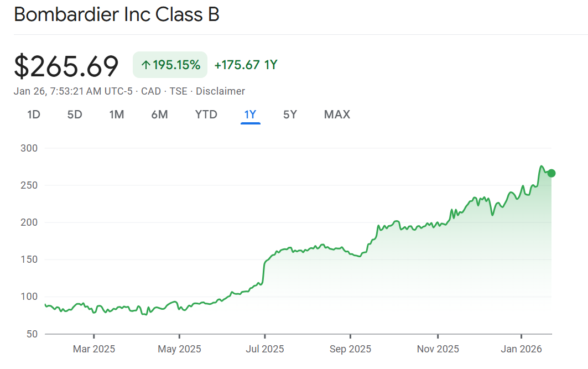Screen dimensions: 588x369
Task: Switch chart to YTD view
Action: (x=206, y=115)
